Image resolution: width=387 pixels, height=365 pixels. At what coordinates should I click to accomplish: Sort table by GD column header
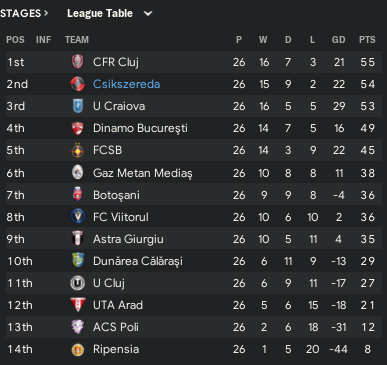[x=338, y=40]
